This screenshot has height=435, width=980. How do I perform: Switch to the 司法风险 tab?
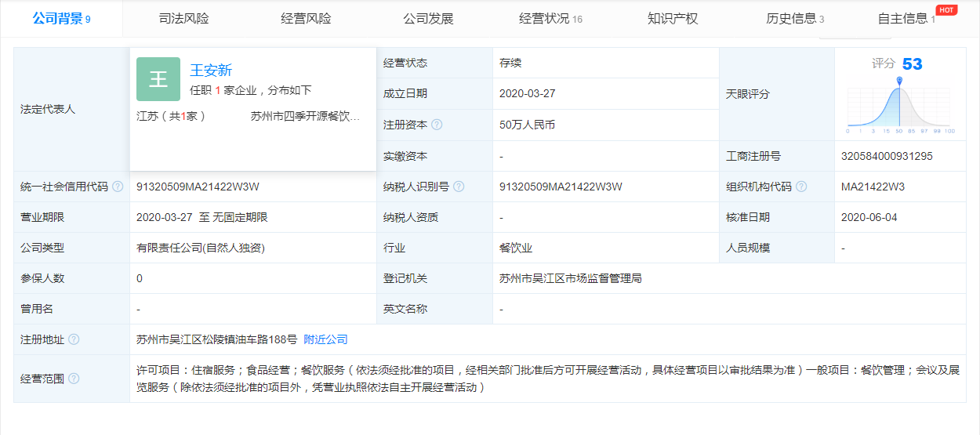pyautogui.click(x=183, y=19)
